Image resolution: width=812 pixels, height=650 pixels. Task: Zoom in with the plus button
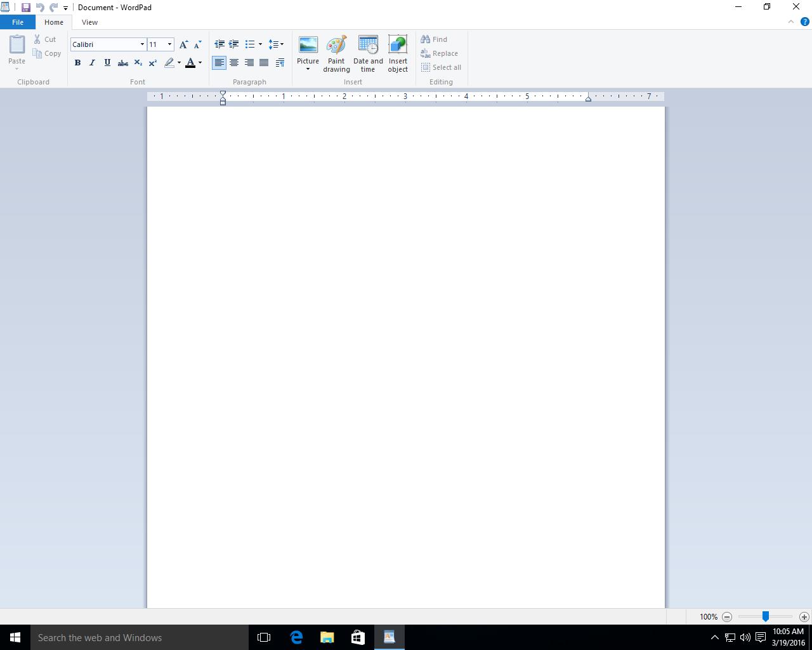(x=804, y=617)
